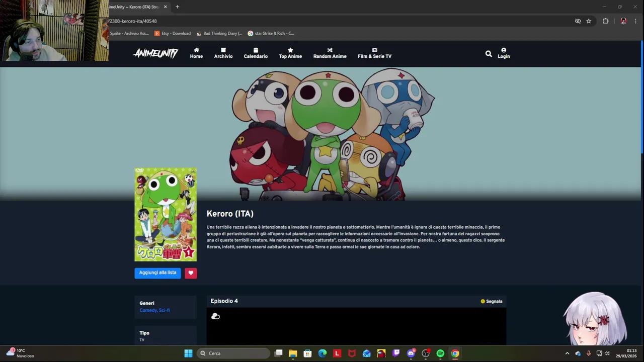Screen dimensions: 644x362
Task: Add Keroro to favorites with heart button
Action: click(191, 273)
